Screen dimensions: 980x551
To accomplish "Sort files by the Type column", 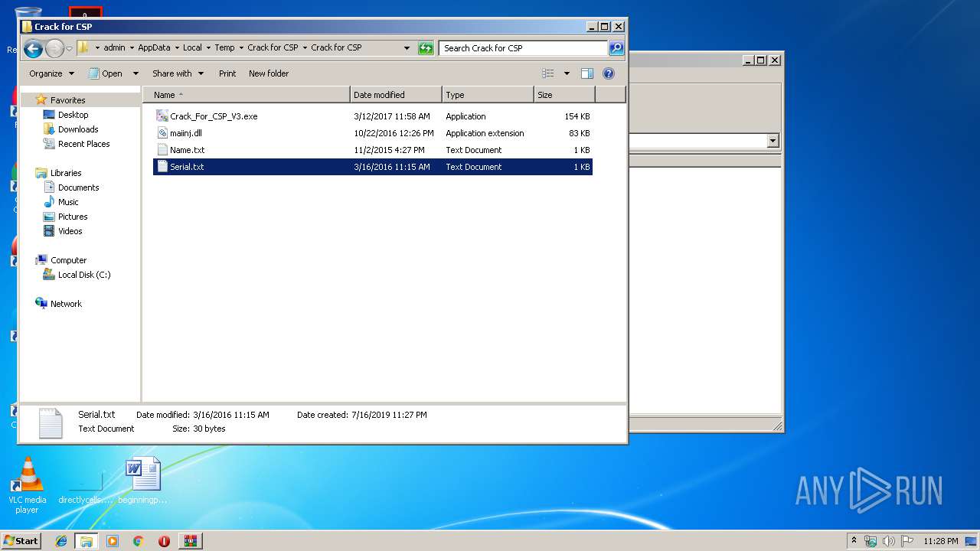I will click(488, 95).
